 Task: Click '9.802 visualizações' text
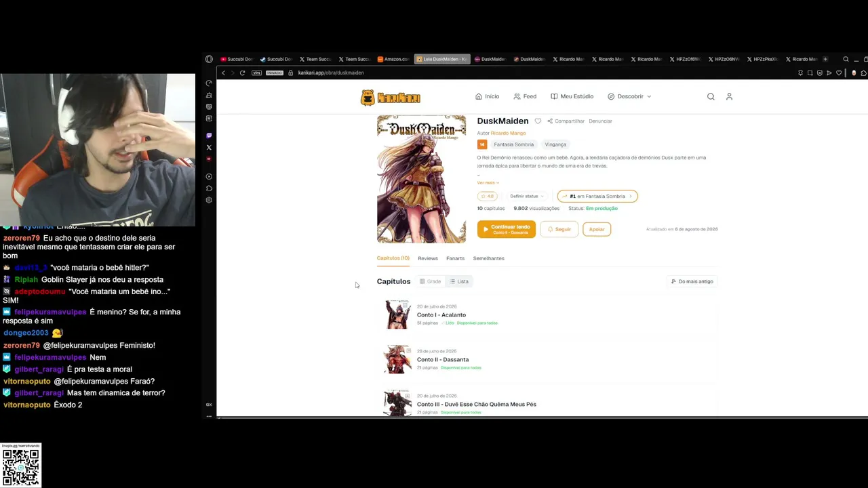click(x=536, y=209)
